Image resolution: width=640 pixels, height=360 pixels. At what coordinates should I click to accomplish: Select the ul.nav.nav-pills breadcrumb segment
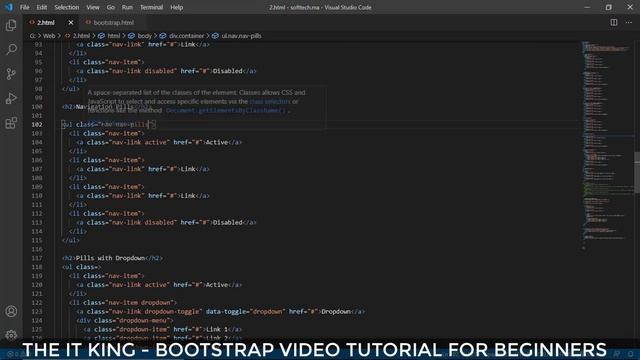[x=241, y=36]
